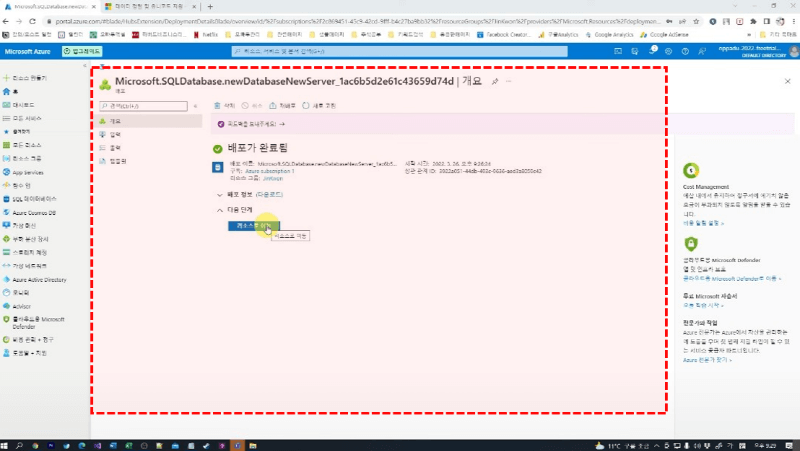Image resolution: width=800 pixels, height=451 pixels.
Task: Open the more options ellipsis by title
Action: coord(509,81)
